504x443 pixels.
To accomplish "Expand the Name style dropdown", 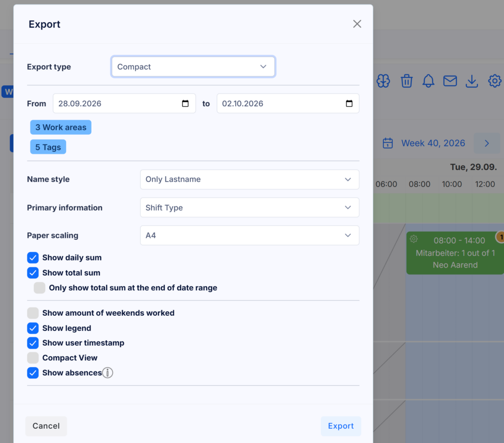I will click(250, 179).
